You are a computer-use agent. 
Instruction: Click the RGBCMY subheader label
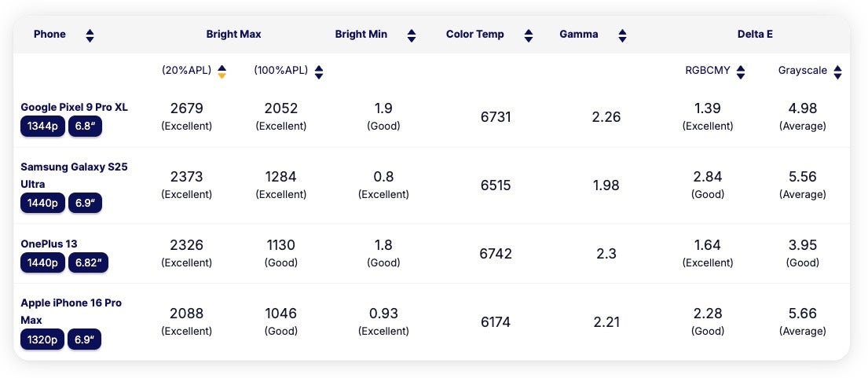pos(708,70)
